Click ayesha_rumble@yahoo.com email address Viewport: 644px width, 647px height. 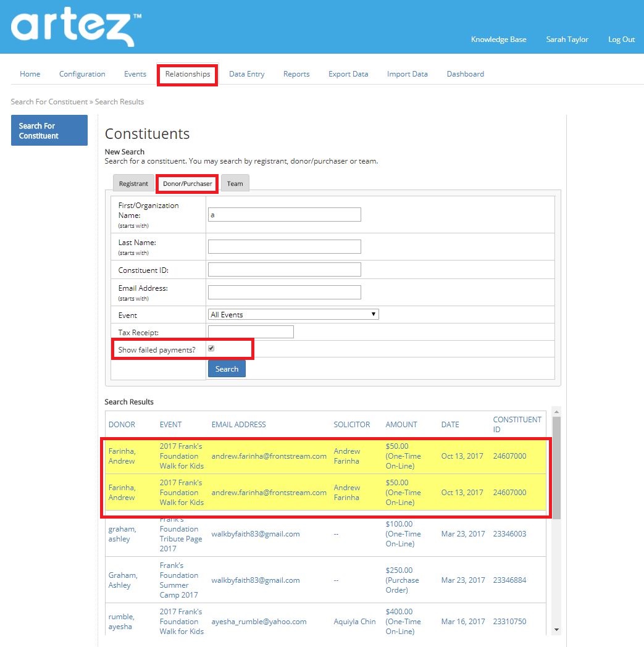[259, 622]
